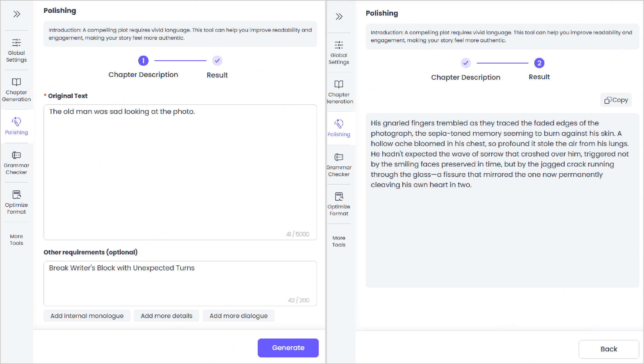
Task: Open Grammar Checker in left sidebar
Action: click(16, 163)
